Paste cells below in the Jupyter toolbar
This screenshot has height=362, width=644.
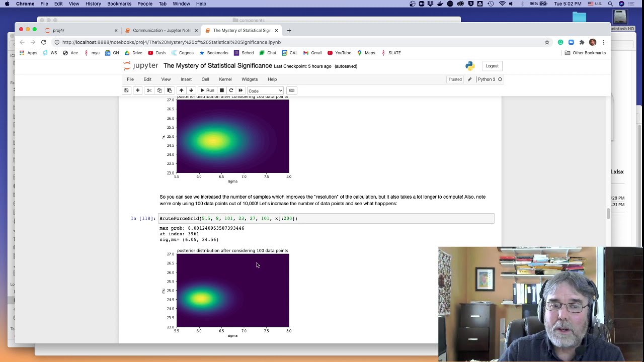point(170,90)
